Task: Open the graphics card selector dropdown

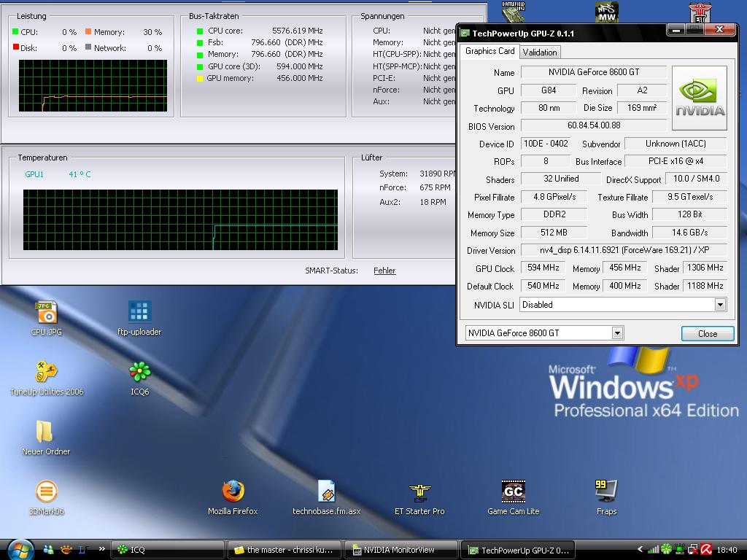Action: pos(617,332)
